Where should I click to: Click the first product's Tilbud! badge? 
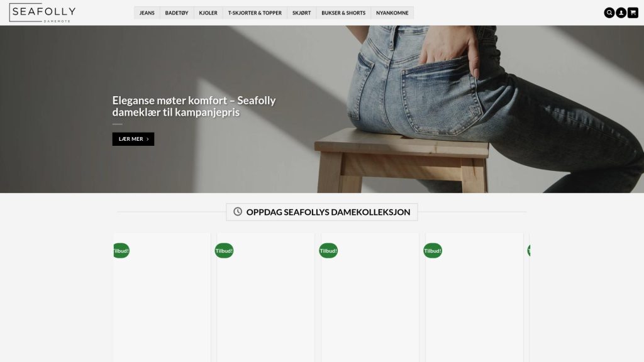click(121, 250)
